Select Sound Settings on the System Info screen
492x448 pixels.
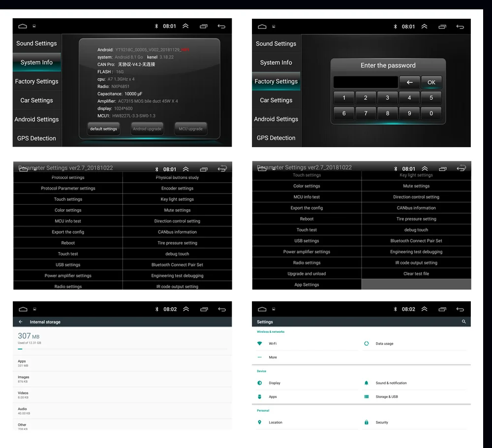tap(37, 43)
